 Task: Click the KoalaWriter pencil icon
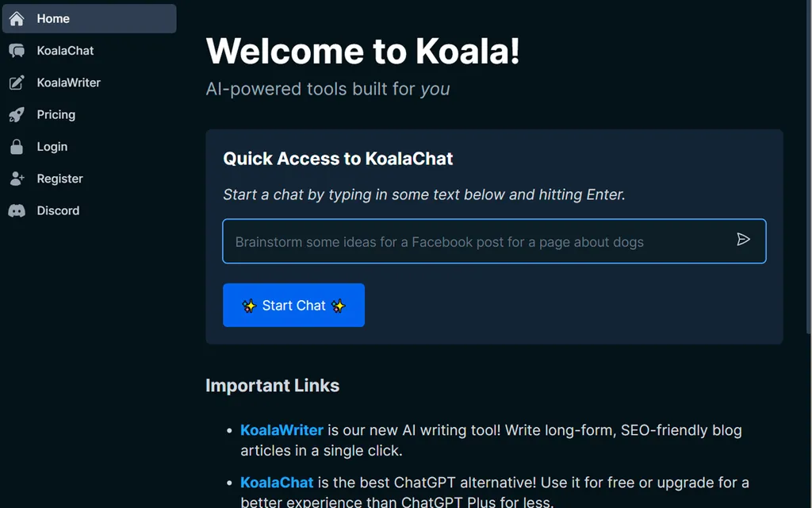17,82
